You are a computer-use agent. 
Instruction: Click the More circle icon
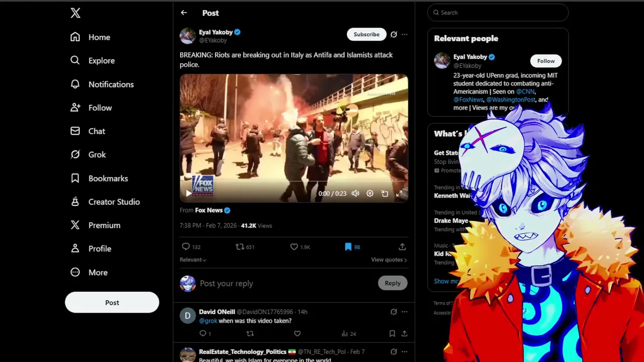coord(75,272)
